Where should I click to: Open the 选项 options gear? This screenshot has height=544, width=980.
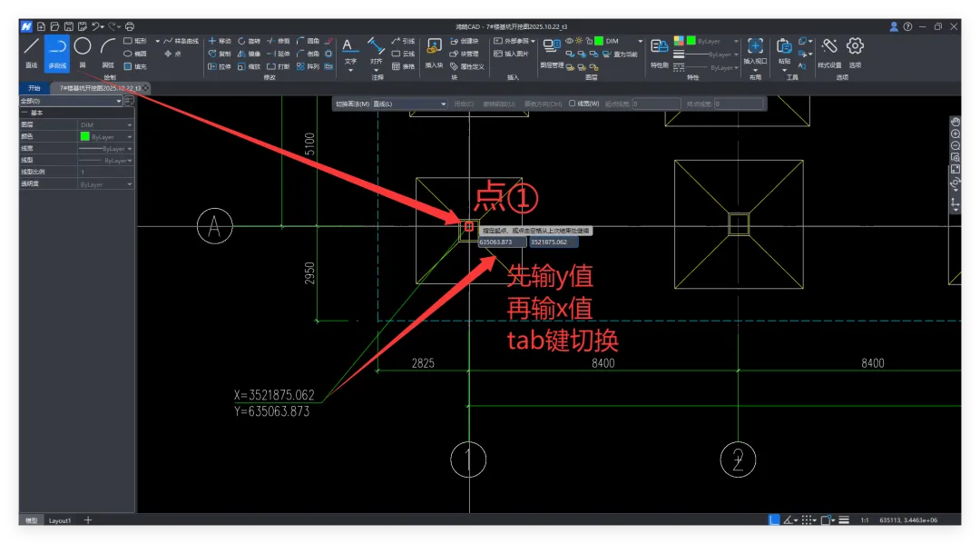click(x=855, y=53)
